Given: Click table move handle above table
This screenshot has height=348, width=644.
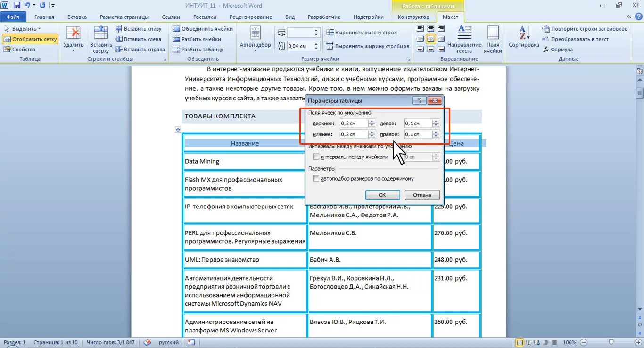Looking at the screenshot, I should click(178, 130).
